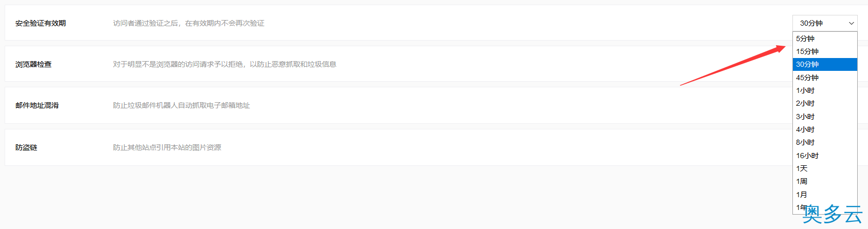
Task: Select the 1月 option
Action: (x=824, y=195)
